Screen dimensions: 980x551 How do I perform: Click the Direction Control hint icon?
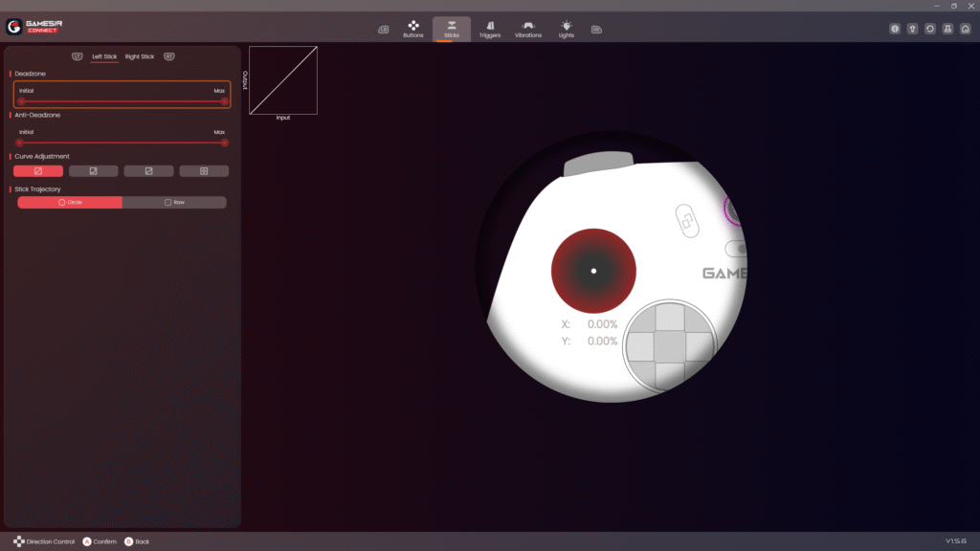point(19,541)
